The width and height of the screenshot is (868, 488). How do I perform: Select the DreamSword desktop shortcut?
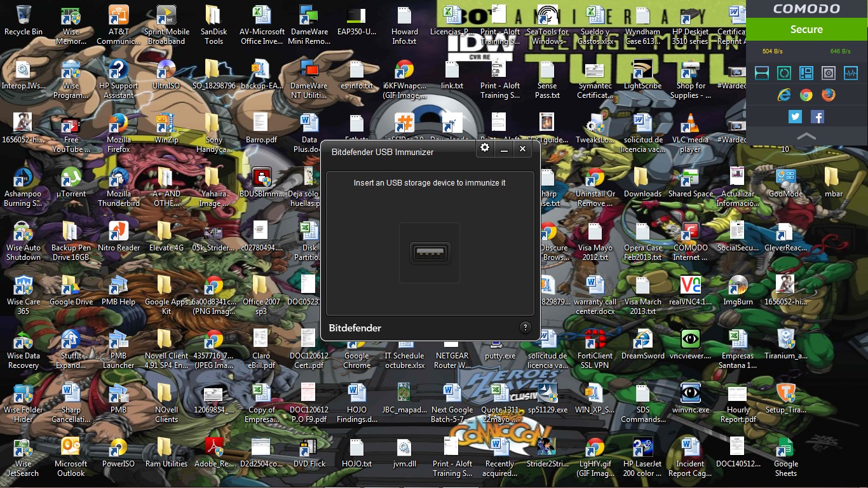[643, 344]
